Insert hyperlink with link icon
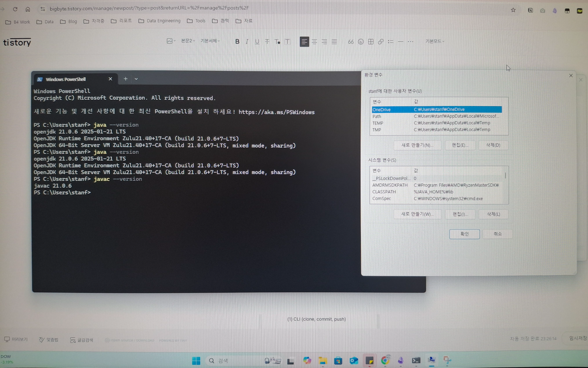 381,42
